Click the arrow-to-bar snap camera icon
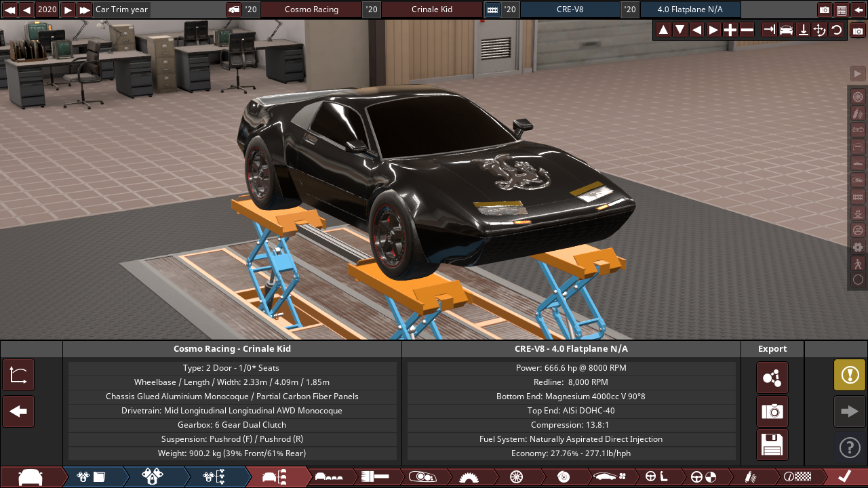 point(769,30)
